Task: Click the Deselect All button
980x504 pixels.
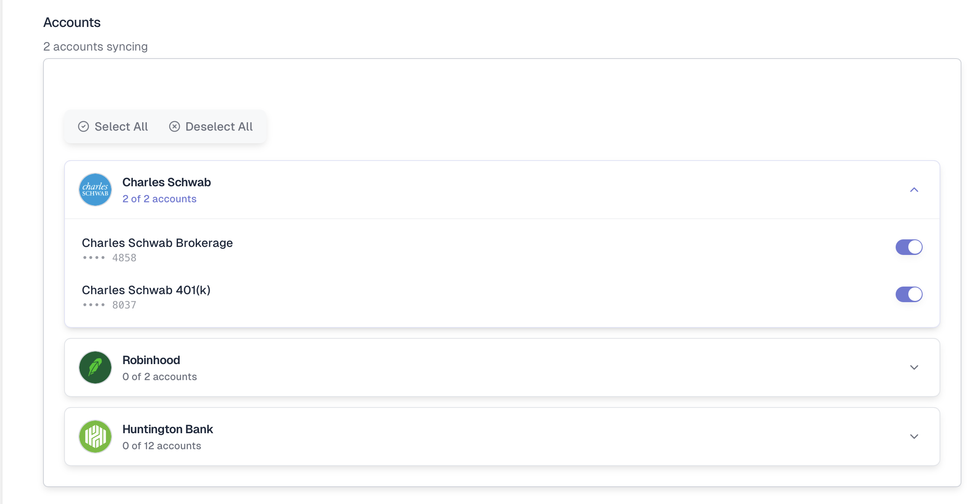Action: 211,126
